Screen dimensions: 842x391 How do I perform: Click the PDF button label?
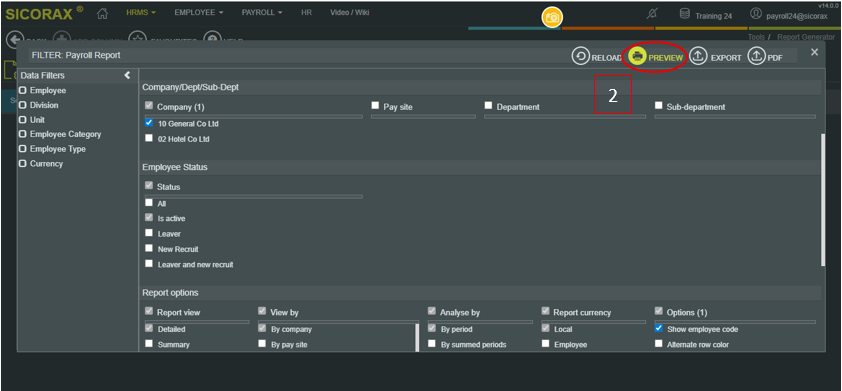(x=775, y=58)
